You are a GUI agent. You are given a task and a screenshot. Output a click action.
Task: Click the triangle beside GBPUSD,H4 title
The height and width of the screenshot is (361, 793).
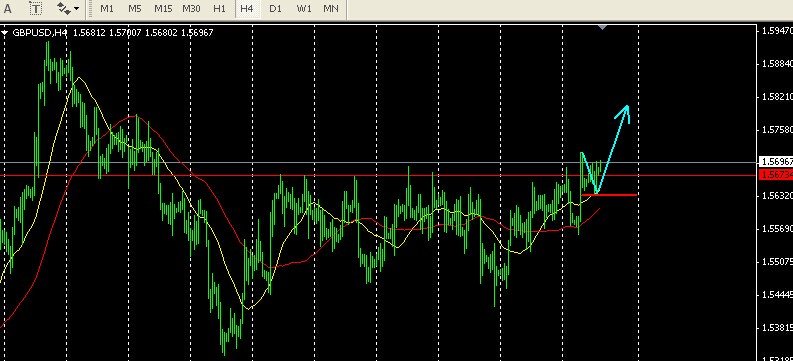point(5,33)
